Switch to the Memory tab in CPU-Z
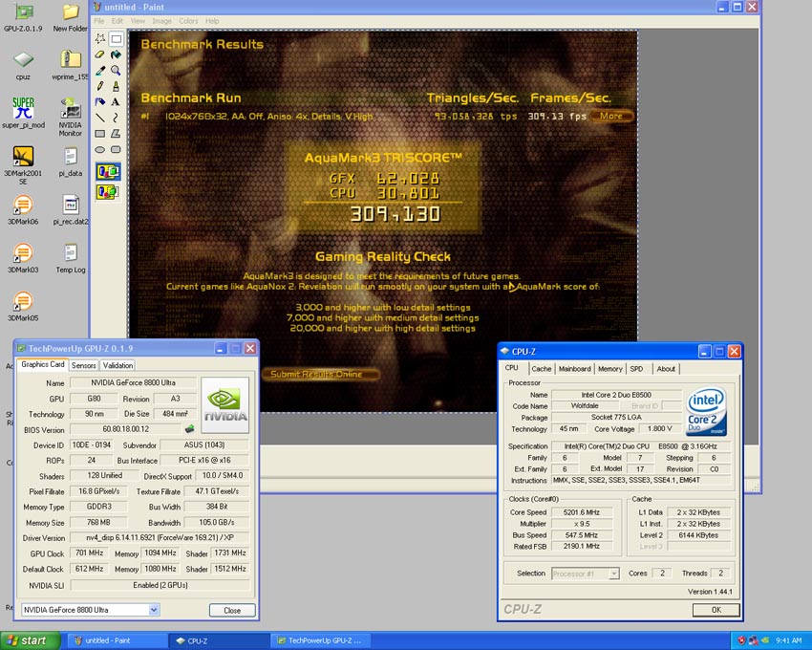Screen dimensions: 812x650 [610, 369]
